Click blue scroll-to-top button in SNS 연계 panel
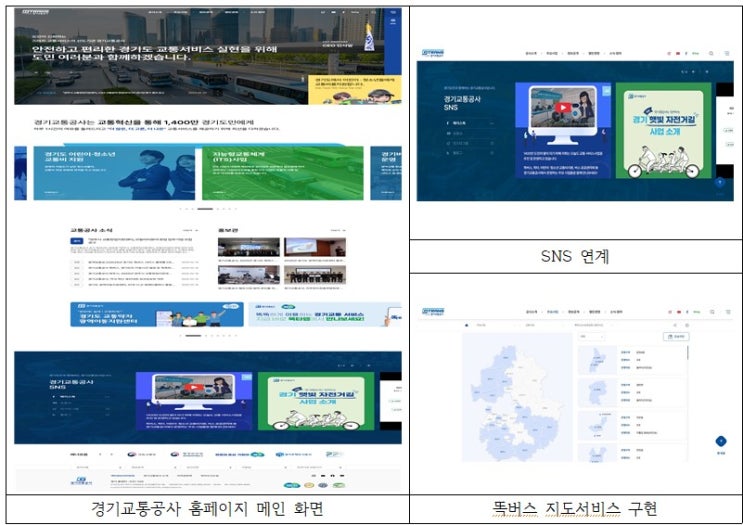This screenshot has width=743, height=525. [720, 182]
